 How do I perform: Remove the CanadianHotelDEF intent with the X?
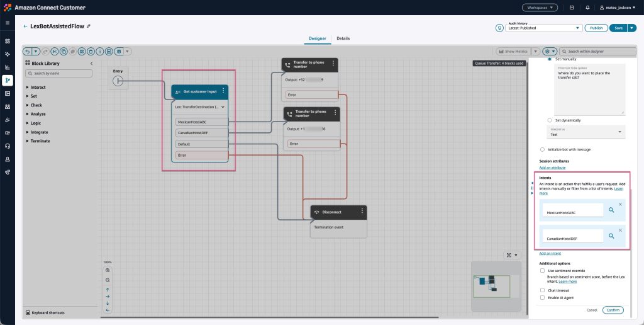coord(620,230)
